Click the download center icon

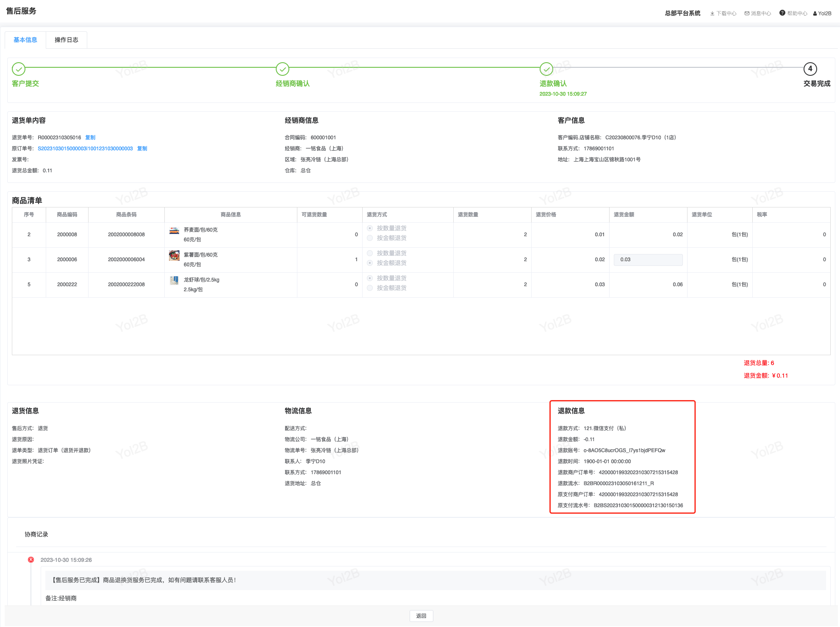(x=712, y=14)
